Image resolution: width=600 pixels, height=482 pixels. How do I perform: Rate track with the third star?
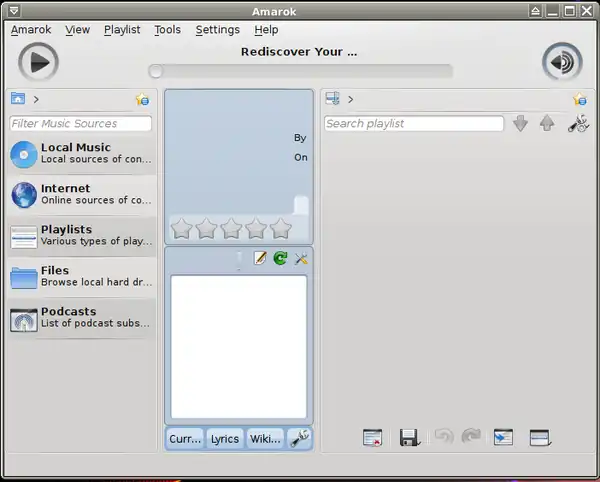tap(231, 229)
